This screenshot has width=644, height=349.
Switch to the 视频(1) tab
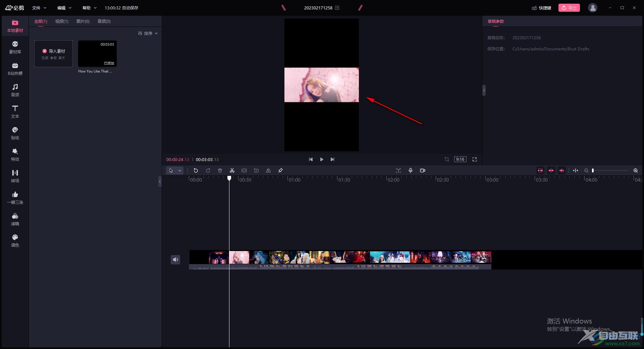[62, 21]
